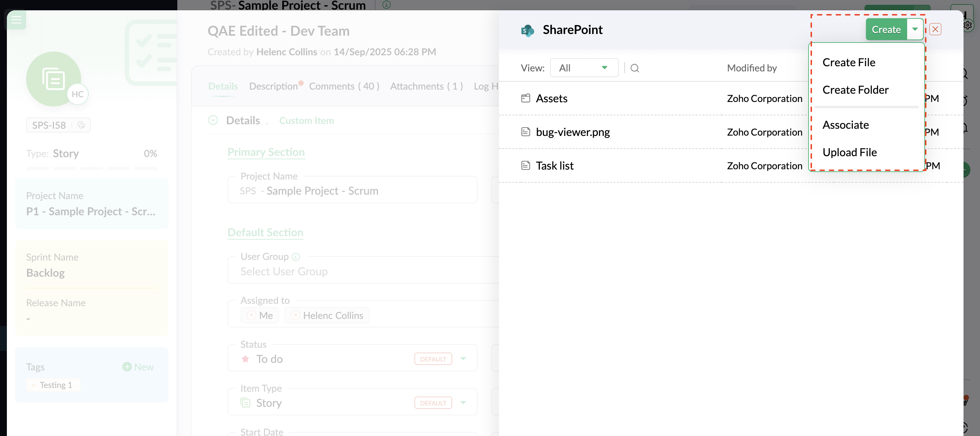Click the Task list document icon
This screenshot has height=436, width=980.
point(525,165)
